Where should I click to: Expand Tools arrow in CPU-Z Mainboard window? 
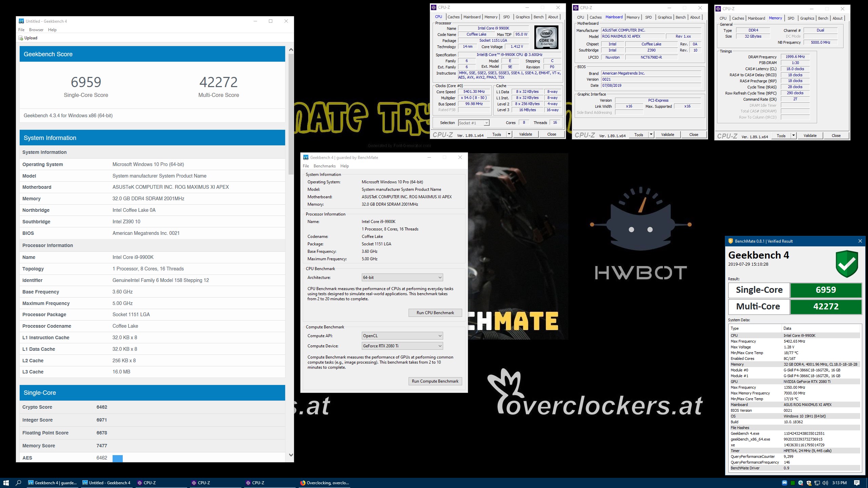[x=651, y=135]
